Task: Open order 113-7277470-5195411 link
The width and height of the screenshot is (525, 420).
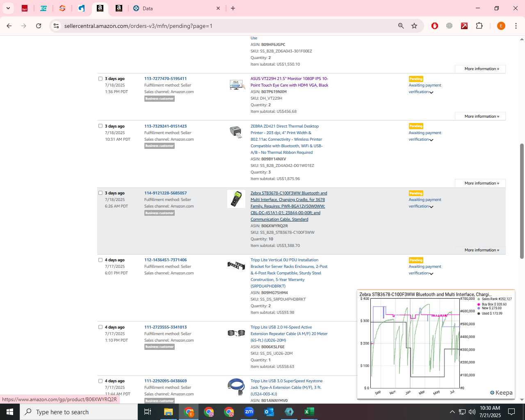Action: pyautogui.click(x=165, y=79)
